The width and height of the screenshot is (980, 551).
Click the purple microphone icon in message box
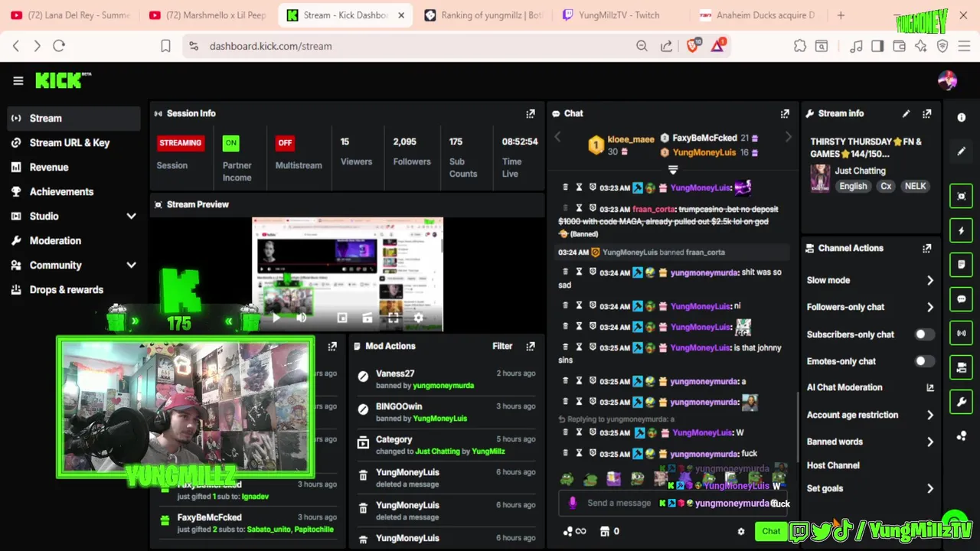[573, 503]
